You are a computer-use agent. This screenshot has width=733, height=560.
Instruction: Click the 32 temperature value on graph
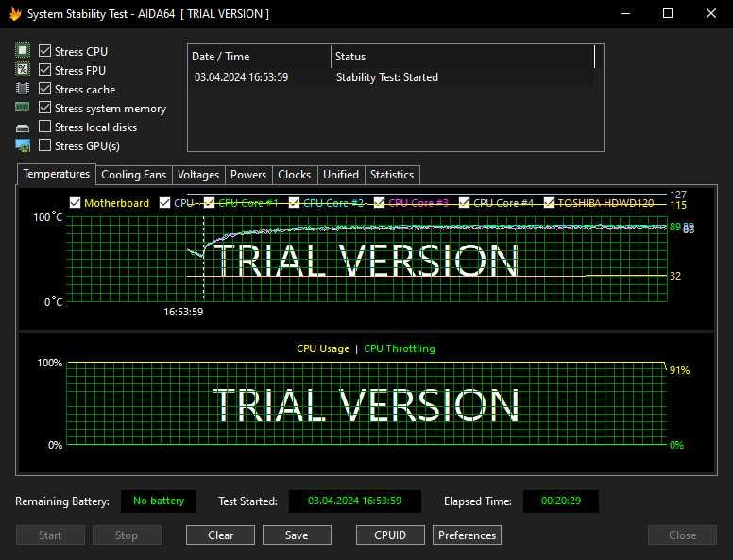point(675,276)
